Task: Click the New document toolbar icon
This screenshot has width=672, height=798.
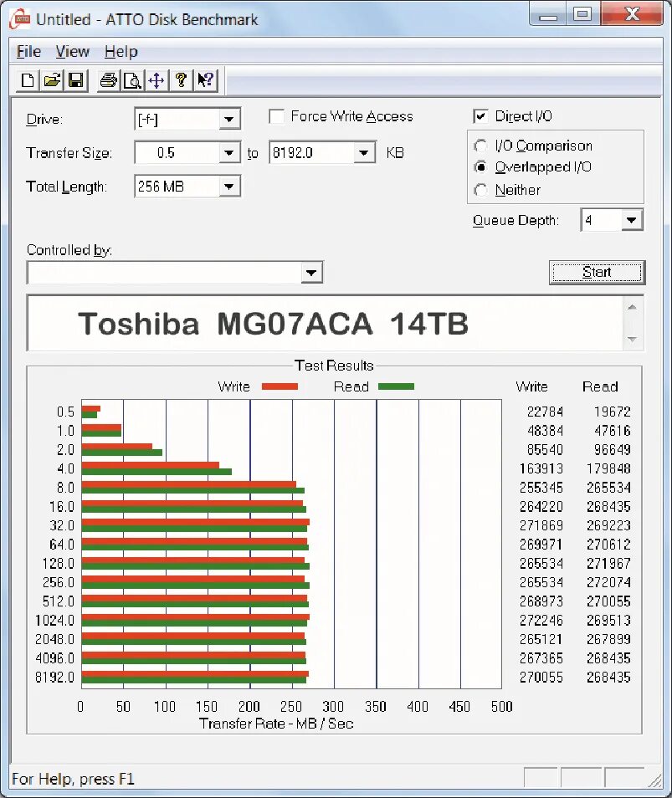Action: pos(28,80)
